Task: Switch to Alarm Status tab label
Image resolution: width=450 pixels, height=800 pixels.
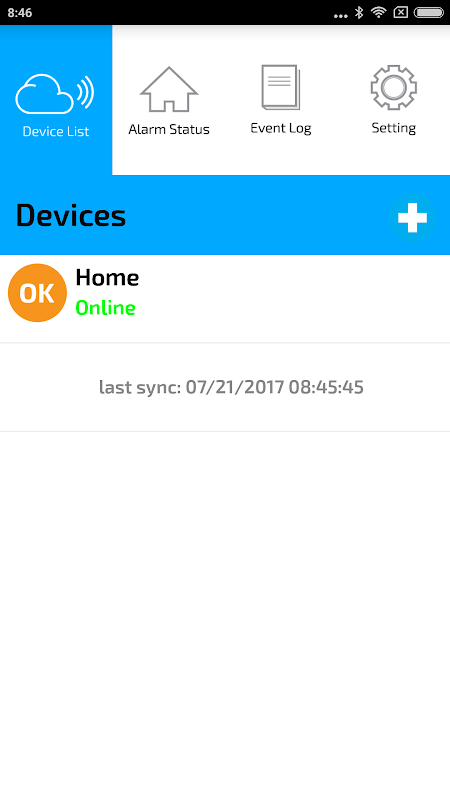Action: coord(169,129)
